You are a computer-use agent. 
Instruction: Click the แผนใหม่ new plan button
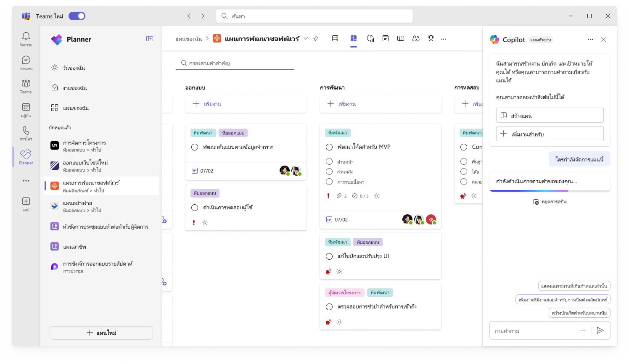tap(101, 333)
